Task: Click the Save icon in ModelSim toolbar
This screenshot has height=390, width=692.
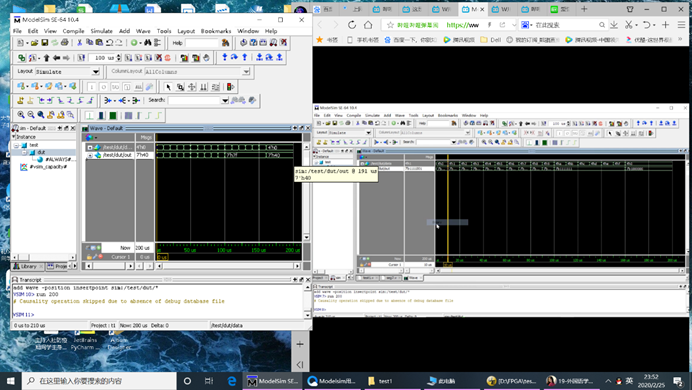Action: 45,43
